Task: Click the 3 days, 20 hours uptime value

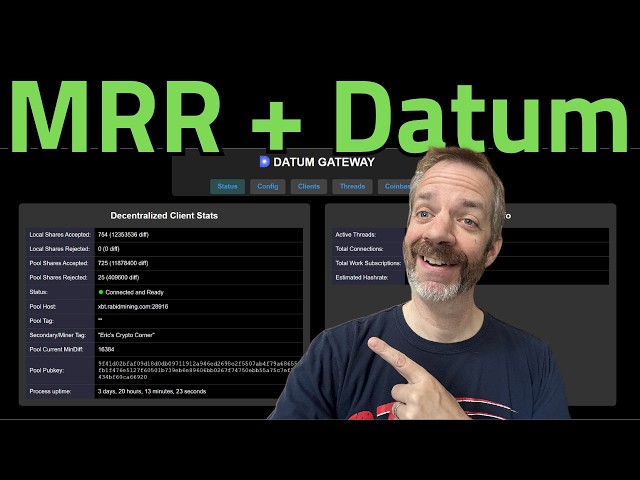Action: pos(152,391)
